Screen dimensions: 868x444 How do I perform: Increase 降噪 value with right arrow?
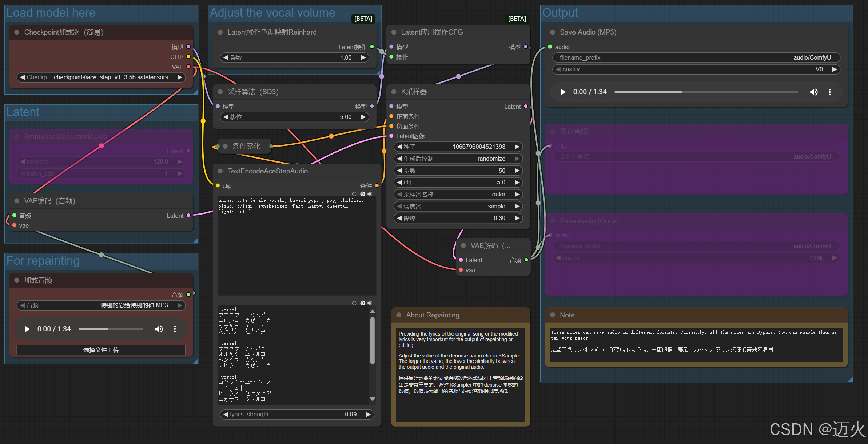(517, 218)
